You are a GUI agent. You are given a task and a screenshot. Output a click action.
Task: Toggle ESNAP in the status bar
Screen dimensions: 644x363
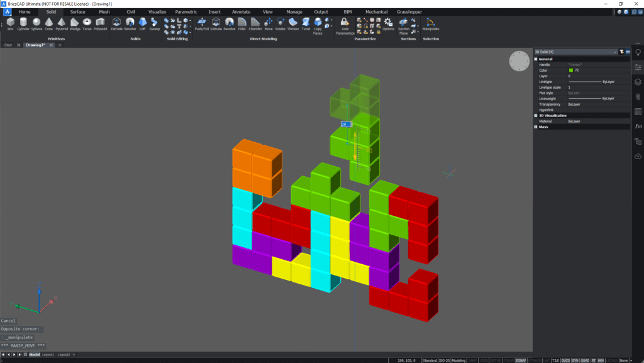pyautogui.click(x=521, y=360)
